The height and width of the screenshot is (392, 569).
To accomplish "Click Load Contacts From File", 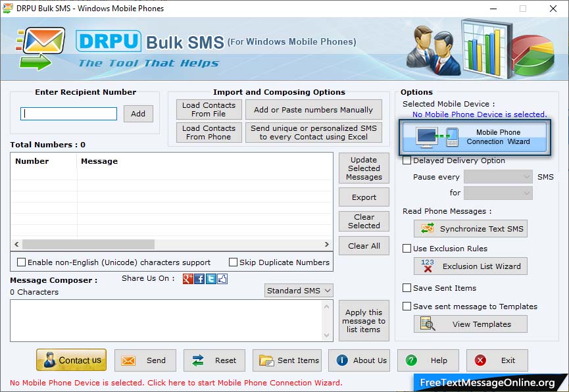I will (209, 109).
